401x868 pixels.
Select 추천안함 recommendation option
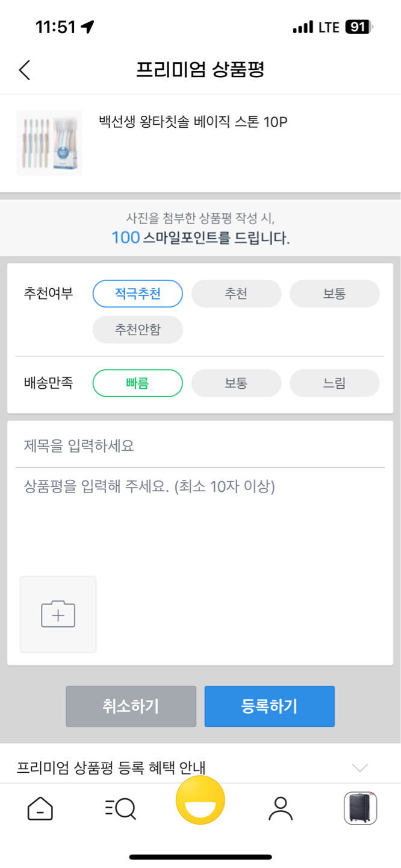coord(137,330)
